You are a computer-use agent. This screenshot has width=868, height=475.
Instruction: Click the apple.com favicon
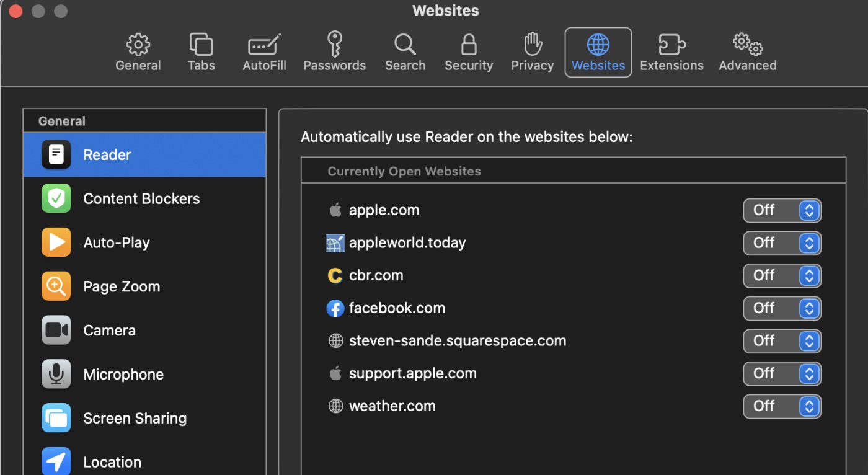[335, 210]
